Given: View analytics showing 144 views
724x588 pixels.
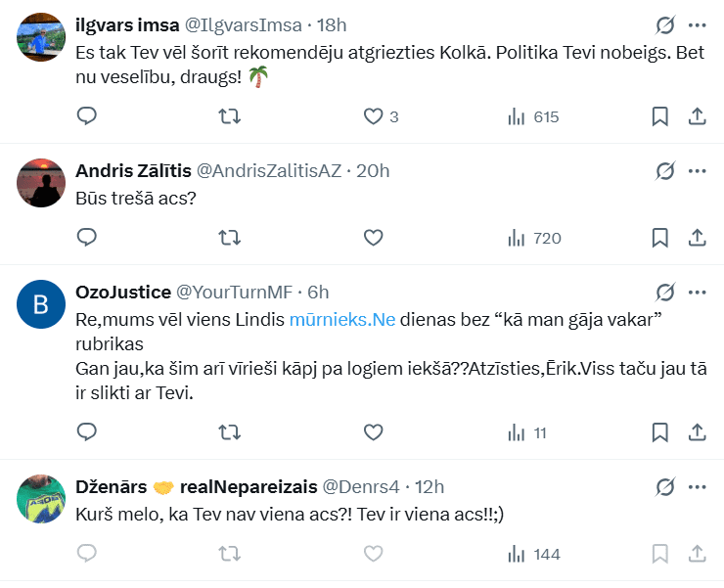Looking at the screenshot, I should click(x=533, y=554).
